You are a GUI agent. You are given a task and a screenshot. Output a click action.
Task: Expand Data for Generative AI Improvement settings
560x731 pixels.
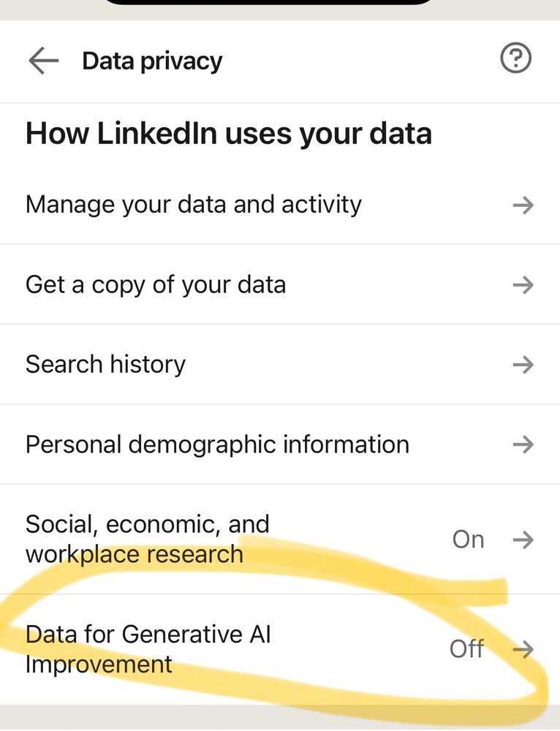coord(148,648)
